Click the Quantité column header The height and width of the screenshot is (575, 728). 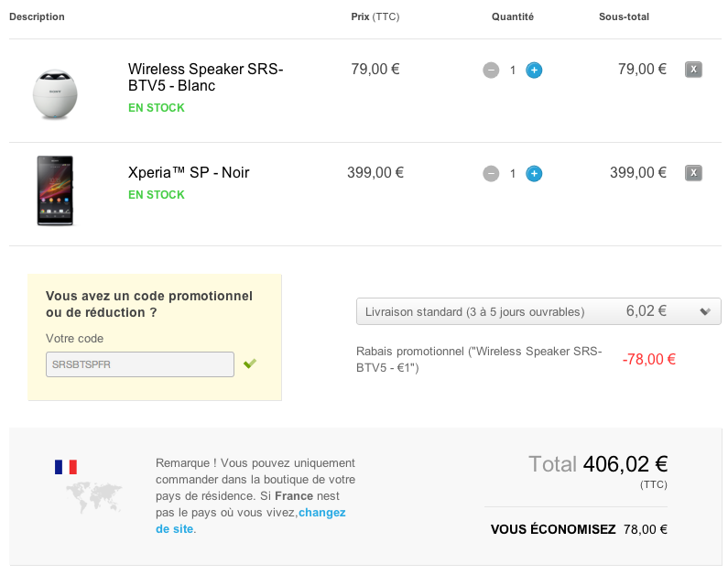[513, 16]
